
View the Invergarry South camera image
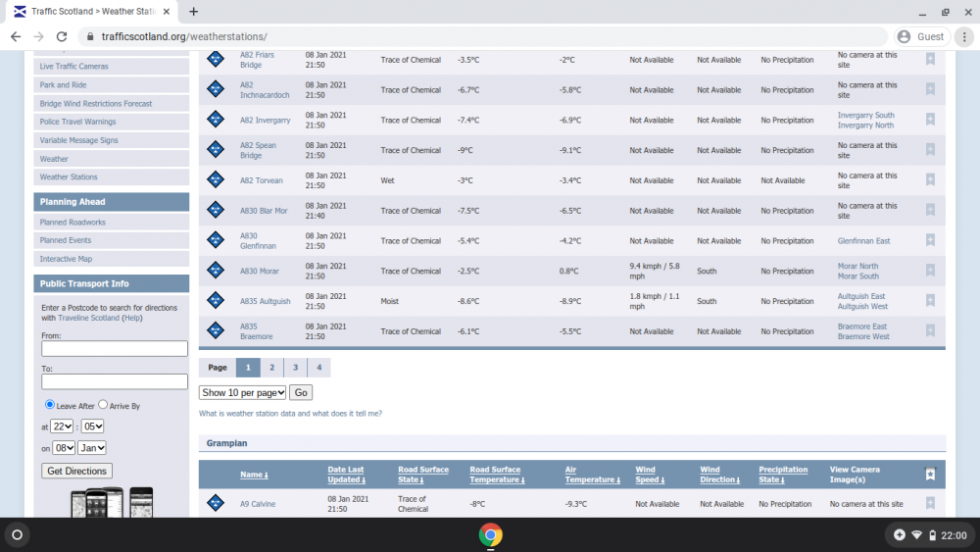(865, 115)
